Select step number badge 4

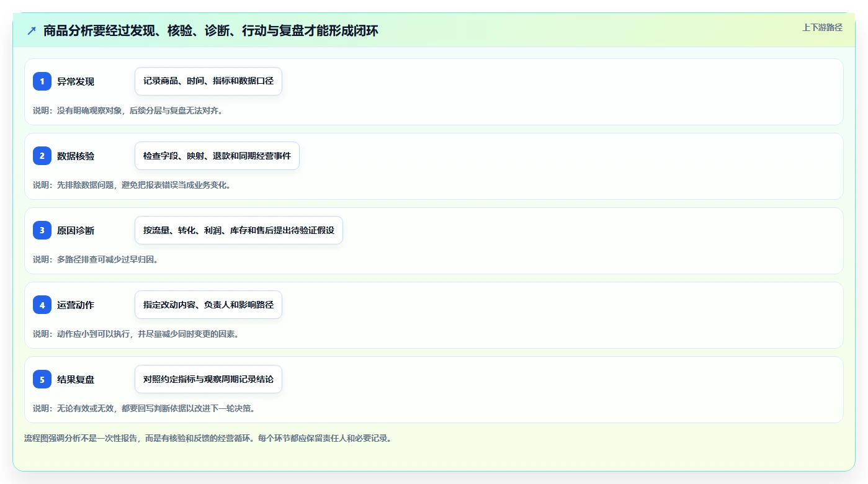click(x=42, y=305)
